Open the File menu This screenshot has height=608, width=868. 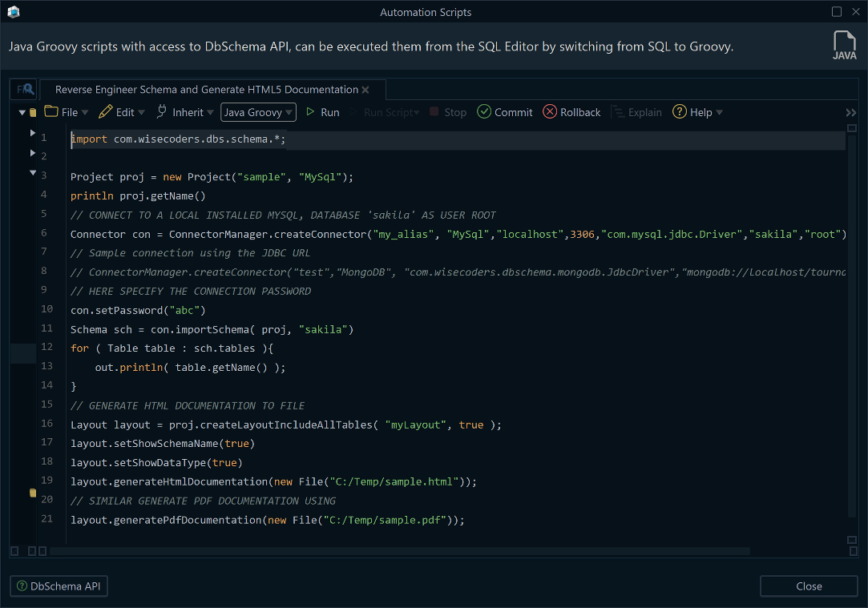tap(67, 112)
